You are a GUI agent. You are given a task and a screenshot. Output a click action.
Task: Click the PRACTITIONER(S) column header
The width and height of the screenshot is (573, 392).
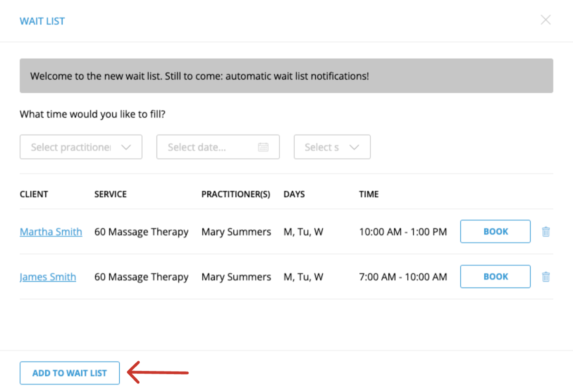click(235, 194)
